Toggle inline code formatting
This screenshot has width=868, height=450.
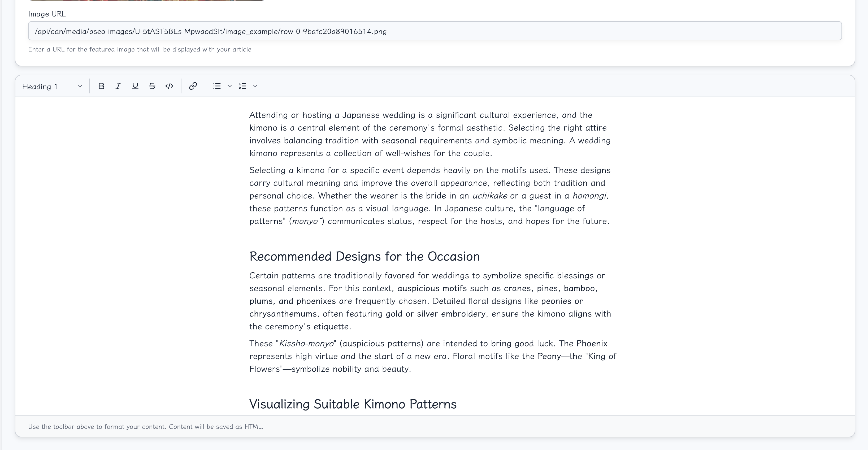point(169,86)
